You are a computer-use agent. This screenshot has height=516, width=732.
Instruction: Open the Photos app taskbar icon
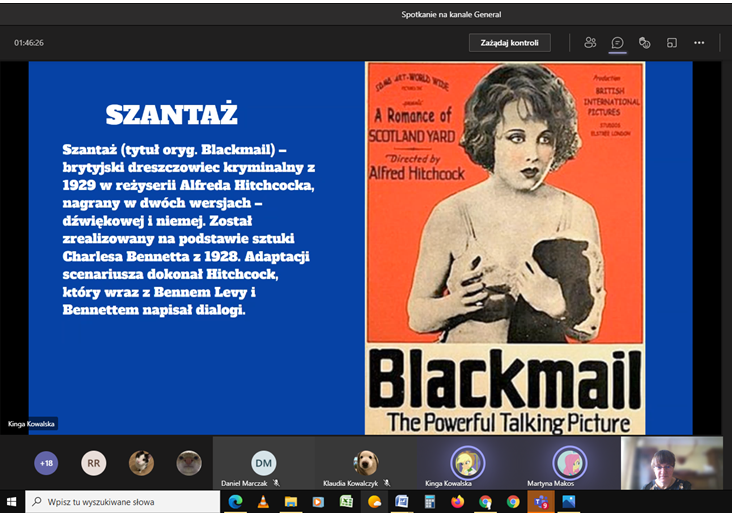tap(569, 502)
